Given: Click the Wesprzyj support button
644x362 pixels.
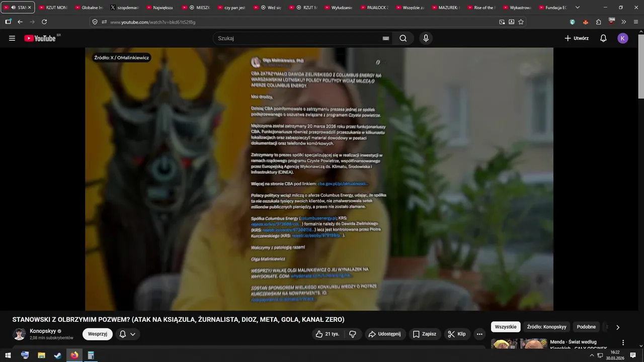Looking at the screenshot, I should click(x=98, y=334).
